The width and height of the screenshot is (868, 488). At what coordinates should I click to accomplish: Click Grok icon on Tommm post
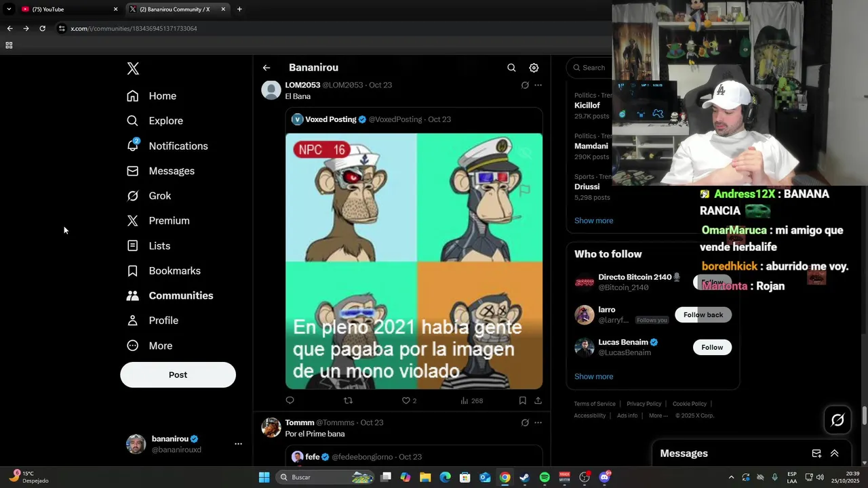pyautogui.click(x=525, y=423)
